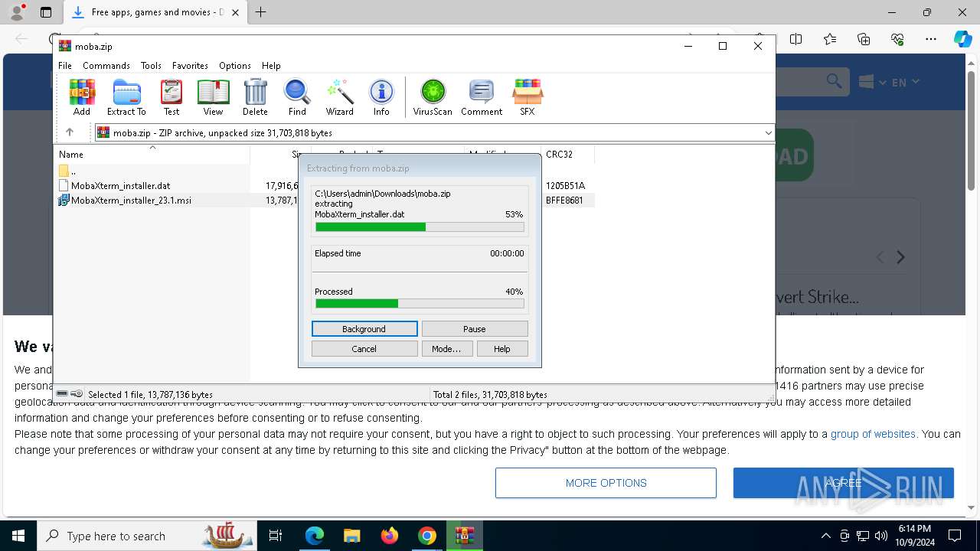The height and width of the screenshot is (551, 980).
Task: Click the MobaXterm_installer.dat progress bar
Action: [x=420, y=227]
